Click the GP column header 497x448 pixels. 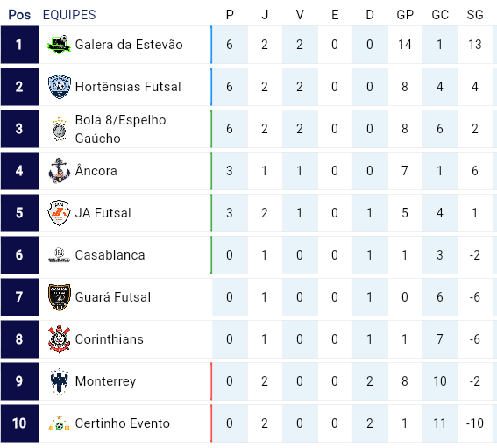point(405,15)
